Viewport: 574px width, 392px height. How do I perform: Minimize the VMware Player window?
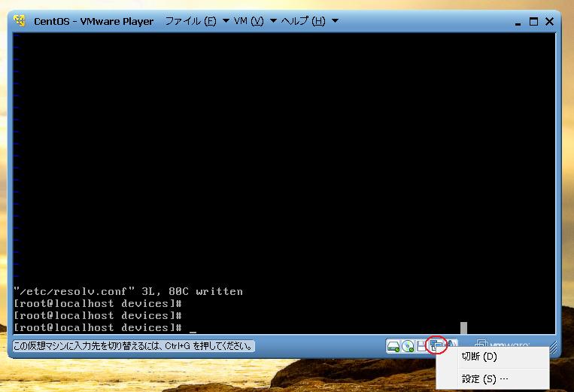pos(518,22)
